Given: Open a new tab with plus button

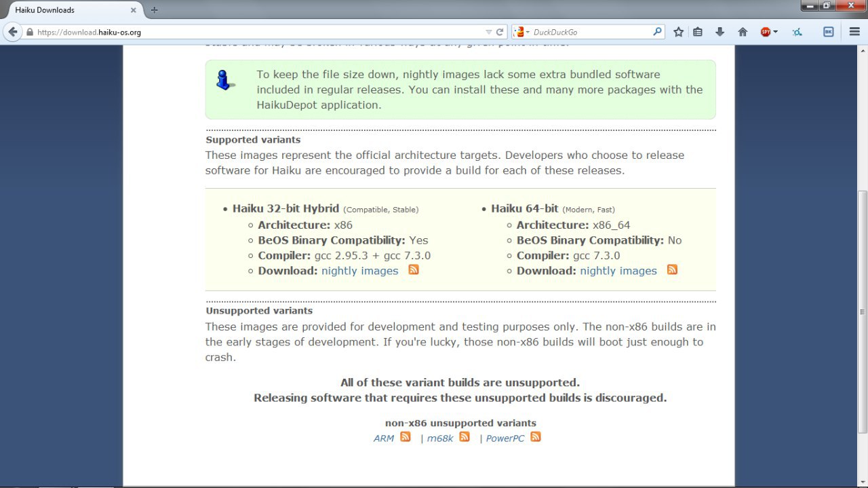Looking at the screenshot, I should pyautogui.click(x=154, y=10).
